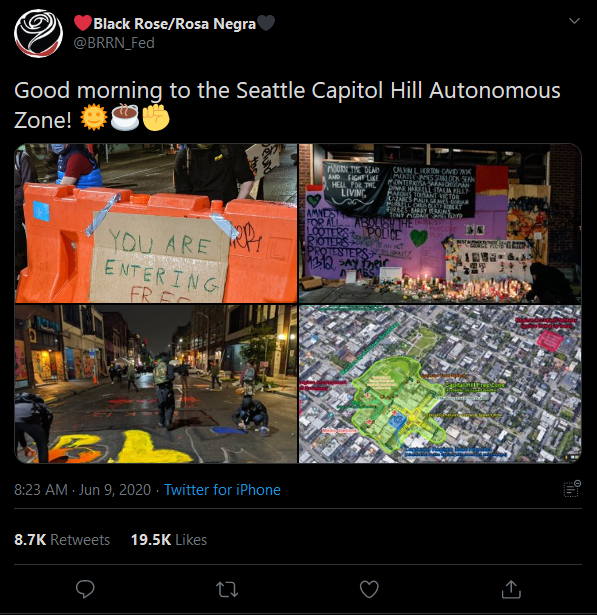Click the 8:23 AM Jun 9, 2020 timestamp
Viewport: 597px width, 615px height.
click(x=82, y=490)
